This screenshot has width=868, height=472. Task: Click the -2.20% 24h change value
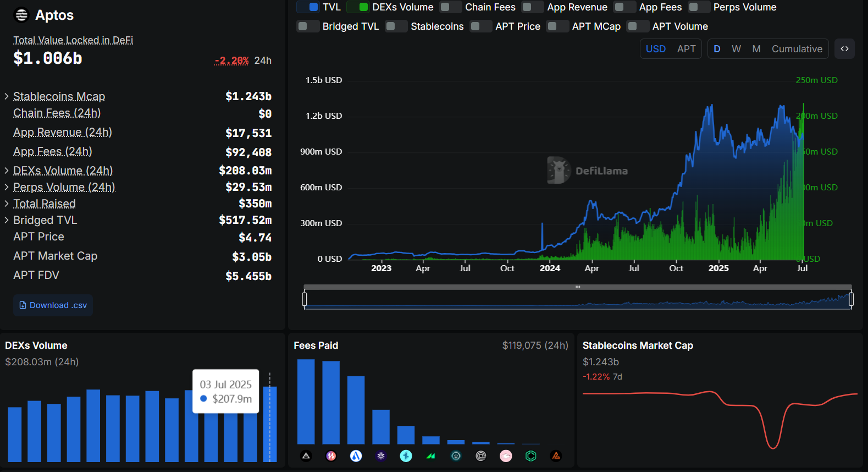[x=231, y=61]
